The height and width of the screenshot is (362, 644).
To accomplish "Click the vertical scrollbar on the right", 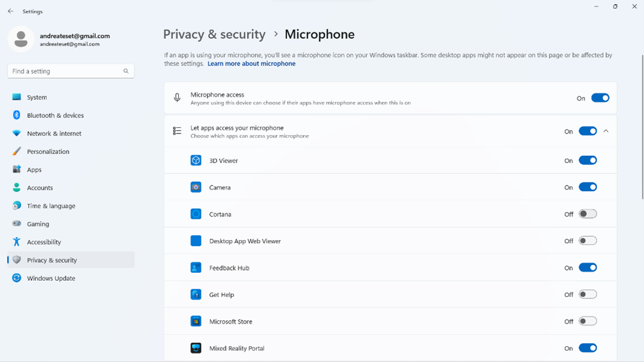I will (x=642, y=127).
